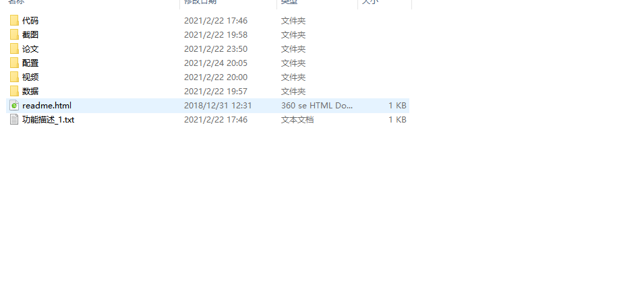Click the 数据 folder icon
644x303 pixels.
tap(14, 91)
